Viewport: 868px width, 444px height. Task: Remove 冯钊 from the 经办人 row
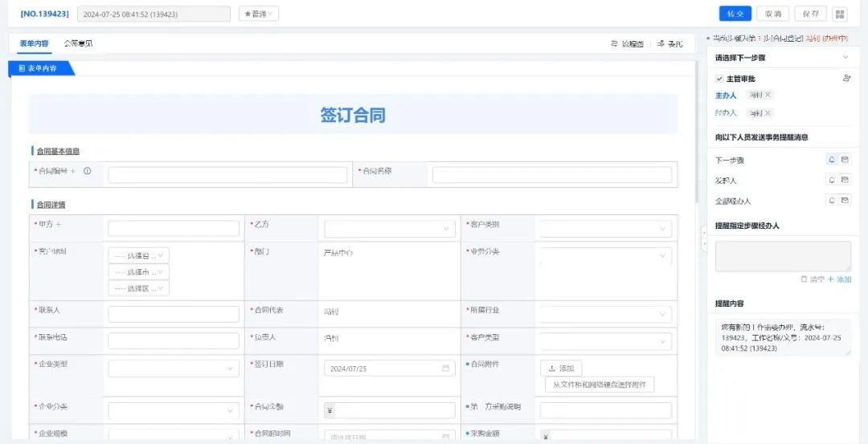[x=768, y=112]
